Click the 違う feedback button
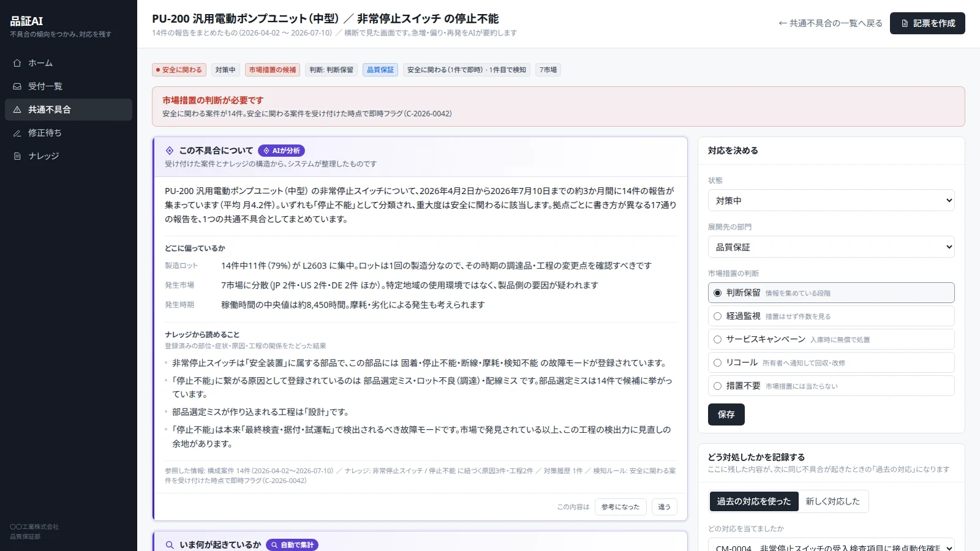The height and width of the screenshot is (551, 980). (x=665, y=507)
